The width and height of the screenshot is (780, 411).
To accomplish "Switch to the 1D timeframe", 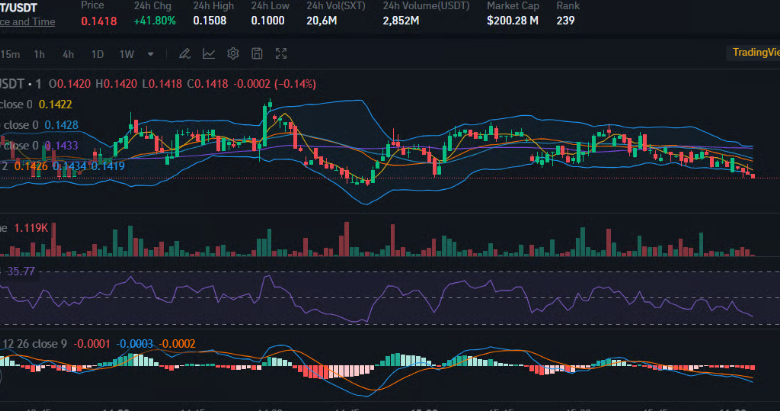I will tap(98, 54).
